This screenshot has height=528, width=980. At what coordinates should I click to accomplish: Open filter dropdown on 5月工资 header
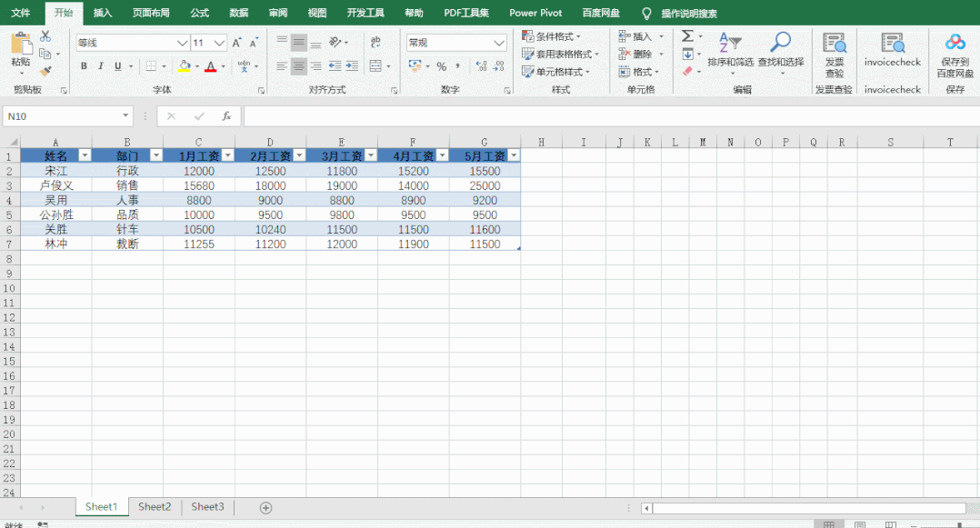point(514,155)
